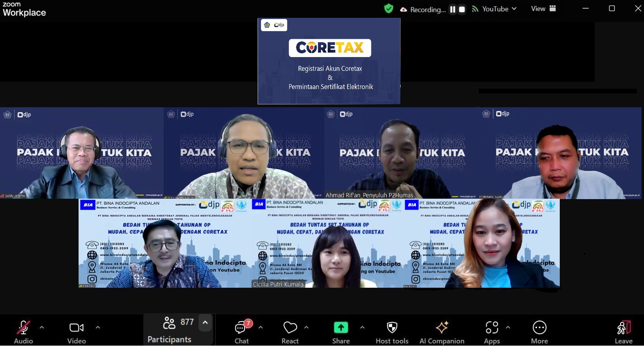Click the green encryption shield icon
The image size is (644, 346).
tap(388, 9)
